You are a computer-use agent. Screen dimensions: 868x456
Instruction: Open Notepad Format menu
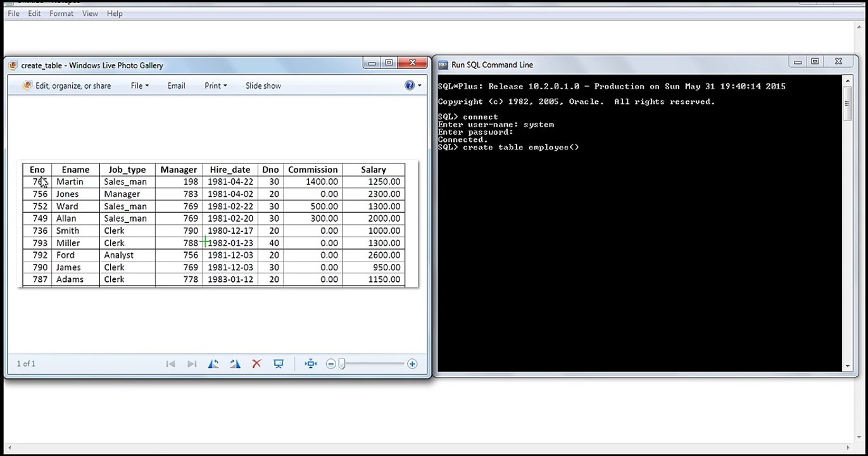coord(61,13)
